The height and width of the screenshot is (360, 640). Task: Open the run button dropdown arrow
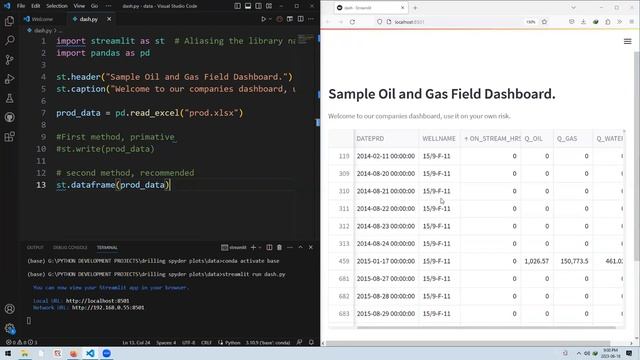270,19
